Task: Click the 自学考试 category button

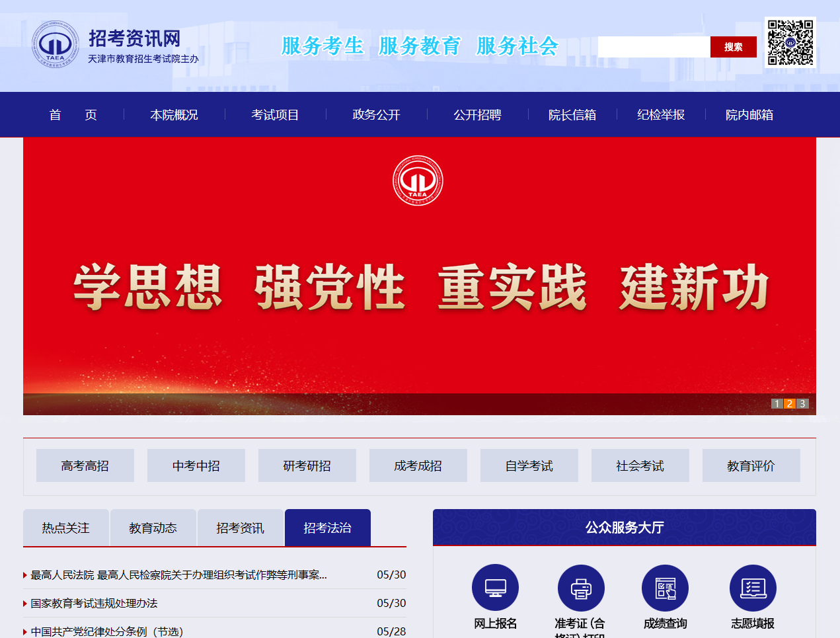Action: coord(529,465)
